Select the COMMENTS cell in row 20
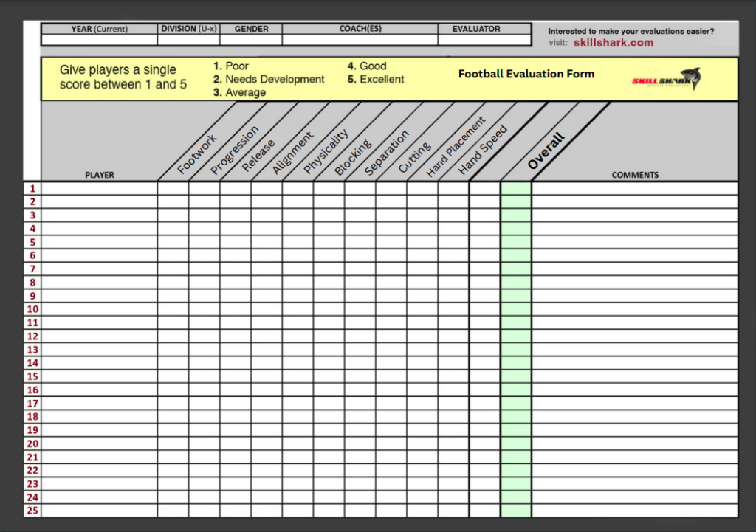 634,443
